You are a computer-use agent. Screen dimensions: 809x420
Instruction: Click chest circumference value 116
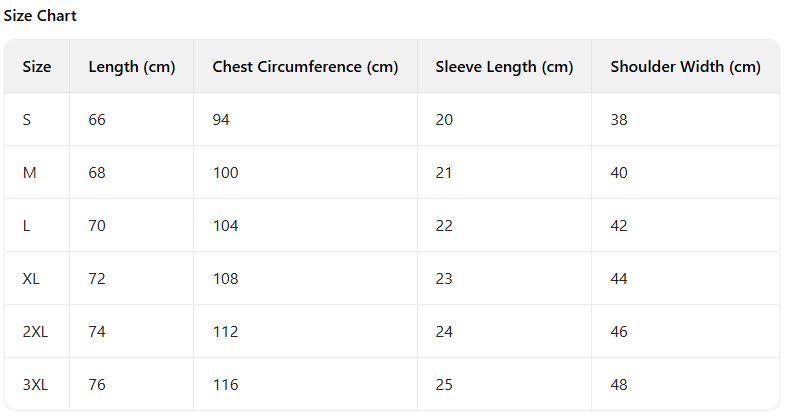[226, 385]
